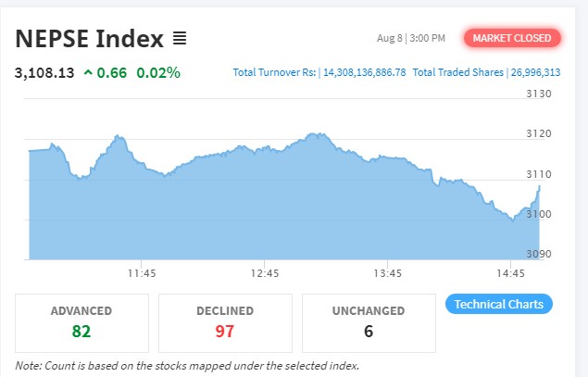Viewport: 588px width, 377px height.
Task: Click the 14:45 time axis label
Action: tap(510, 273)
